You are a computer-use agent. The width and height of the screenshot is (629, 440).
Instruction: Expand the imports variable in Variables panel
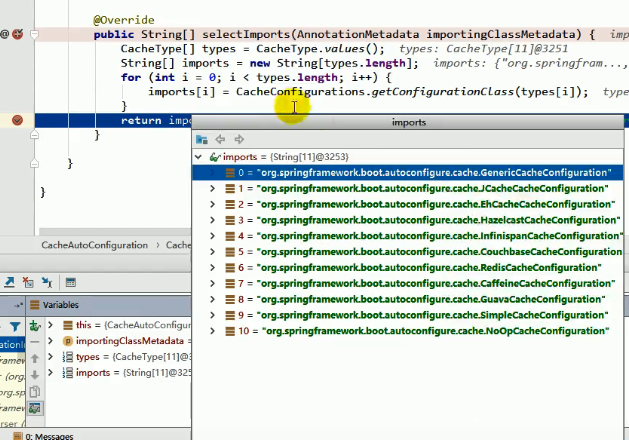pyautogui.click(x=51, y=373)
